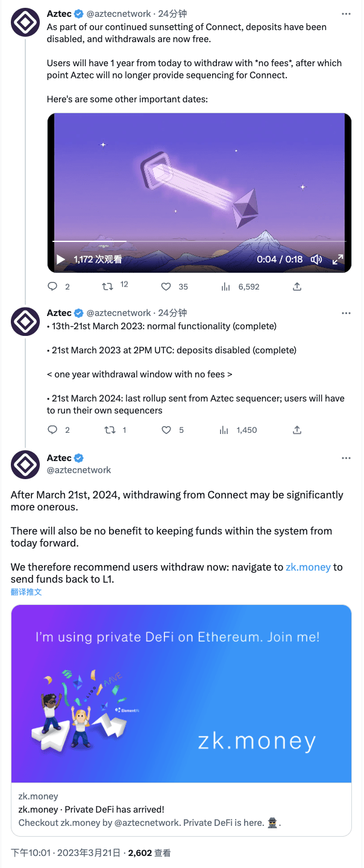
Task: Mute the video audio
Action: point(316,259)
